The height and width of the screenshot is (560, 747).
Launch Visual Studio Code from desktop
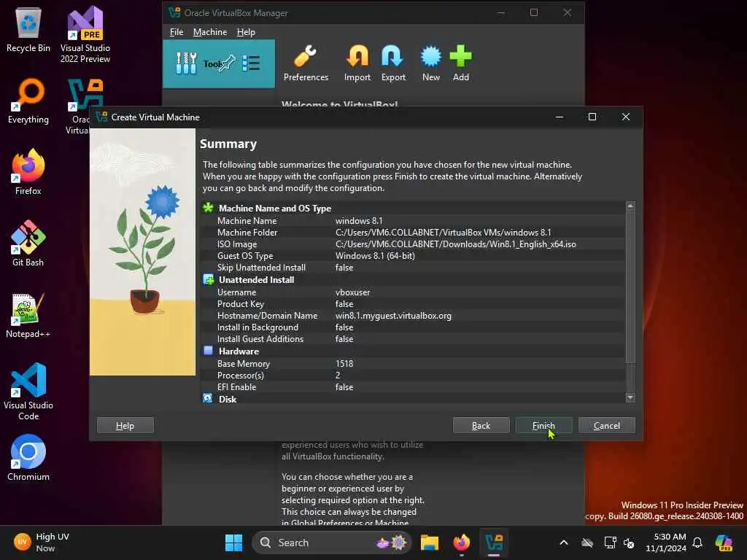point(28,392)
